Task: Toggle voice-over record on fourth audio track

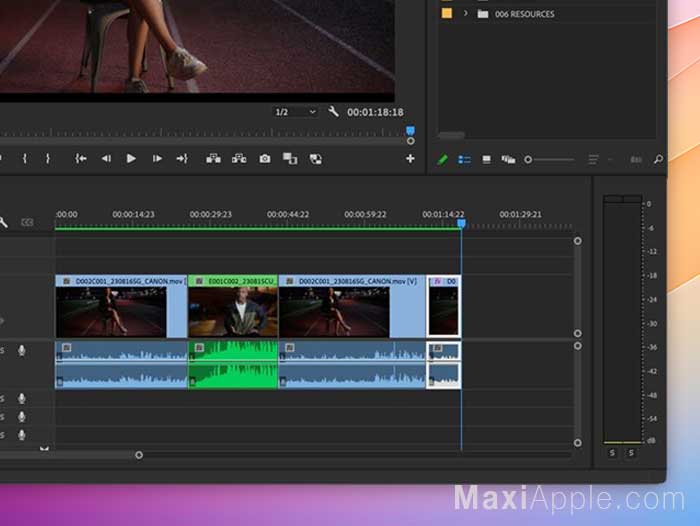Action: coord(21,435)
